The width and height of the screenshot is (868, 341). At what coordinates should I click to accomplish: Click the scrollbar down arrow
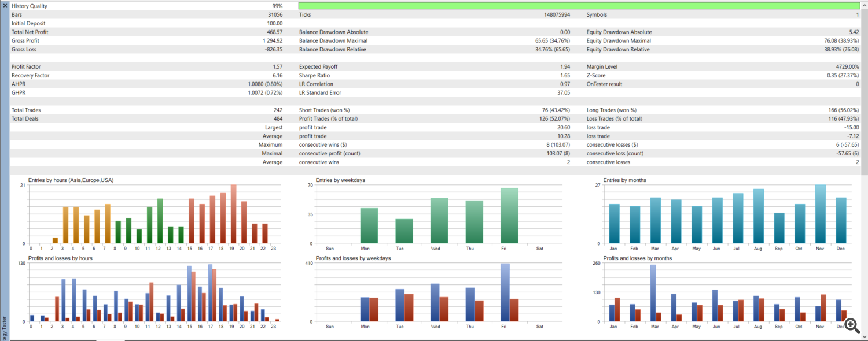click(865, 337)
